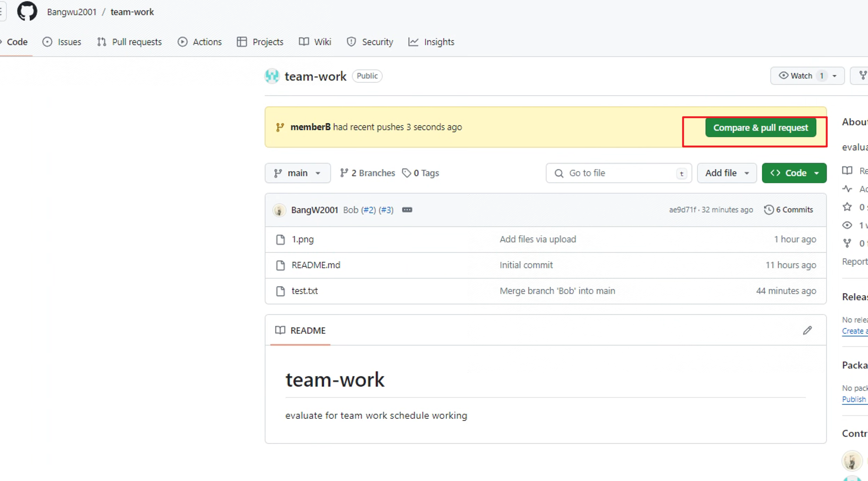Screen dimensions: 868x481
Task: Click the Security shield icon
Action: (x=351, y=42)
